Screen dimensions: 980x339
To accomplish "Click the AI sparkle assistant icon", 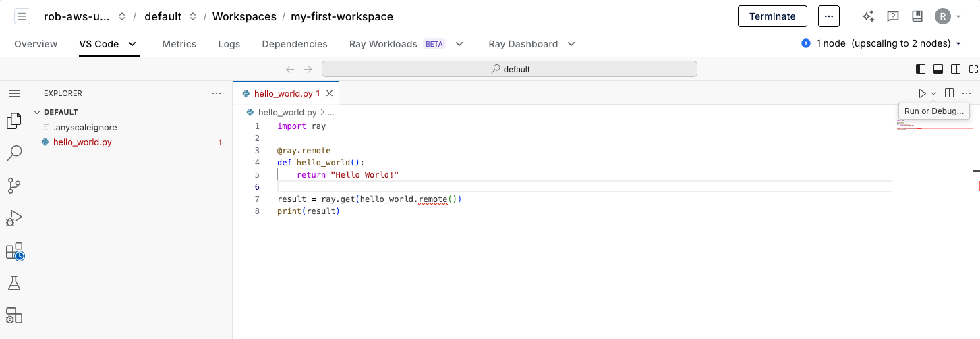I will [x=868, y=16].
